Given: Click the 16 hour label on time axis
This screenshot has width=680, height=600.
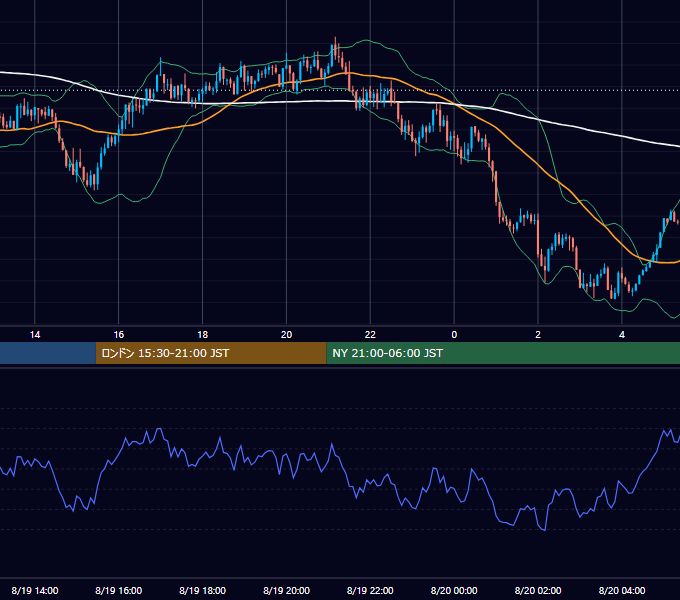Looking at the screenshot, I should pos(118,335).
